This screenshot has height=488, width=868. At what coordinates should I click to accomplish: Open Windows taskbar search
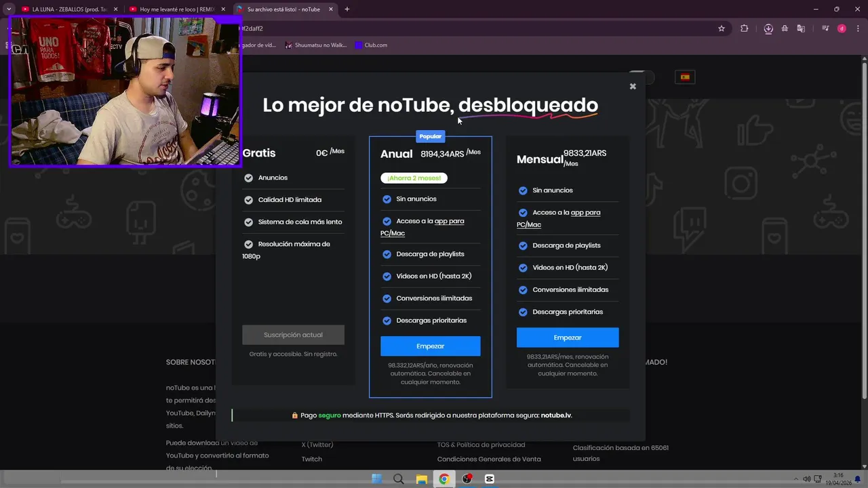(x=399, y=479)
